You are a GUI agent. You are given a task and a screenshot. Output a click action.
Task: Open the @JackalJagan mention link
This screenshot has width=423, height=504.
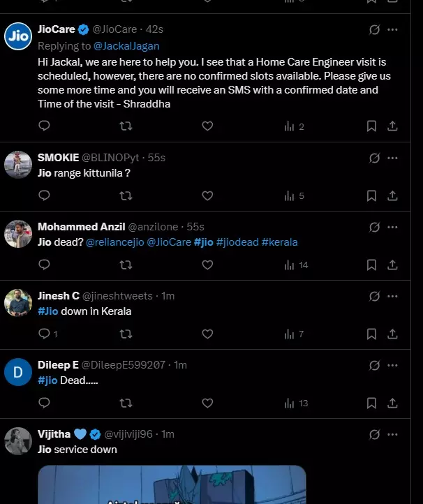pyautogui.click(x=126, y=46)
